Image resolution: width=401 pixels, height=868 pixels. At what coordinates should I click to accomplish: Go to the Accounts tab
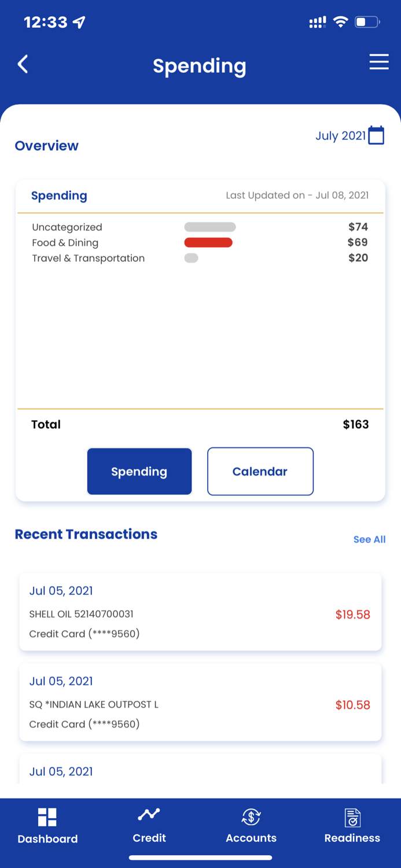[x=251, y=838]
